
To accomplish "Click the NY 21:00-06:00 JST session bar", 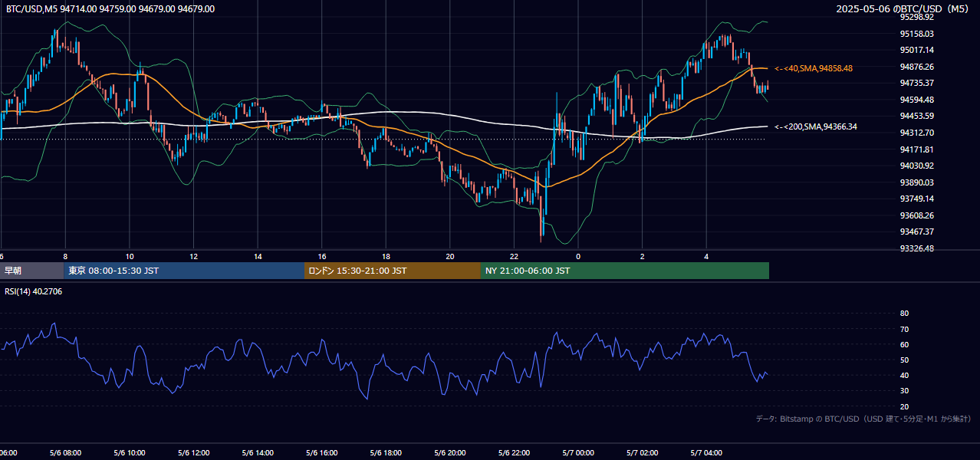I will 625,271.
